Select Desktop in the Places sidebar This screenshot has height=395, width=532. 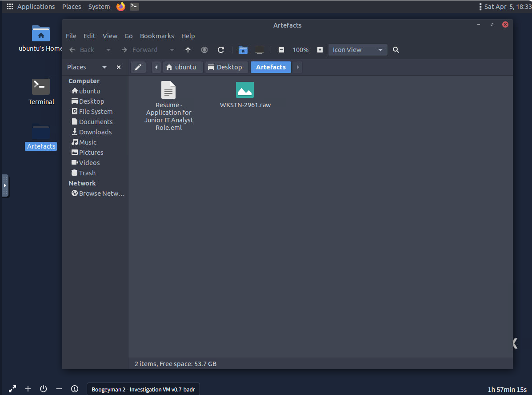88,101
